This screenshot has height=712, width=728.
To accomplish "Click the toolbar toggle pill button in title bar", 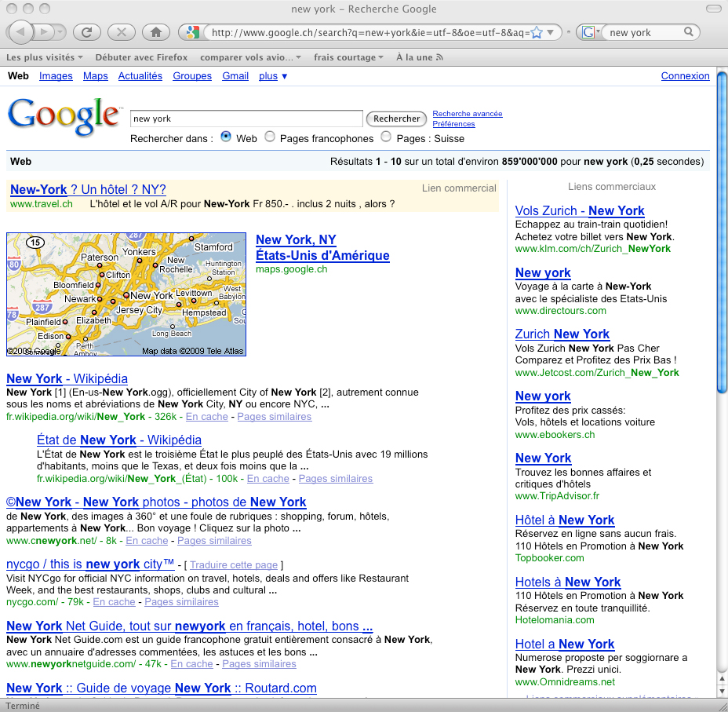I will click(x=712, y=9).
